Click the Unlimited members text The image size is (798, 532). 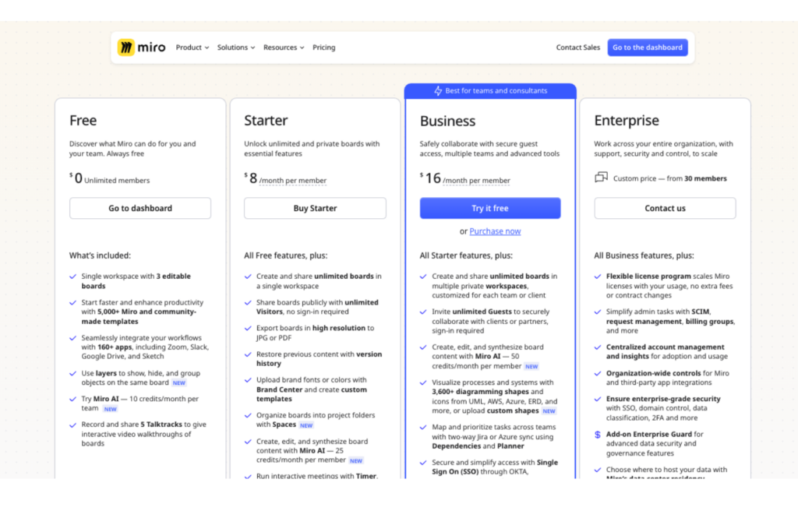coord(117,181)
